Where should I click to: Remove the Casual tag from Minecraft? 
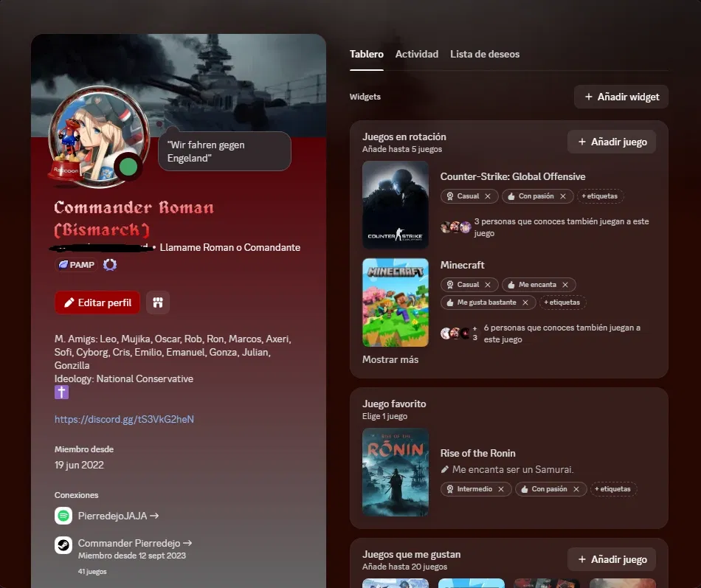pyautogui.click(x=488, y=285)
